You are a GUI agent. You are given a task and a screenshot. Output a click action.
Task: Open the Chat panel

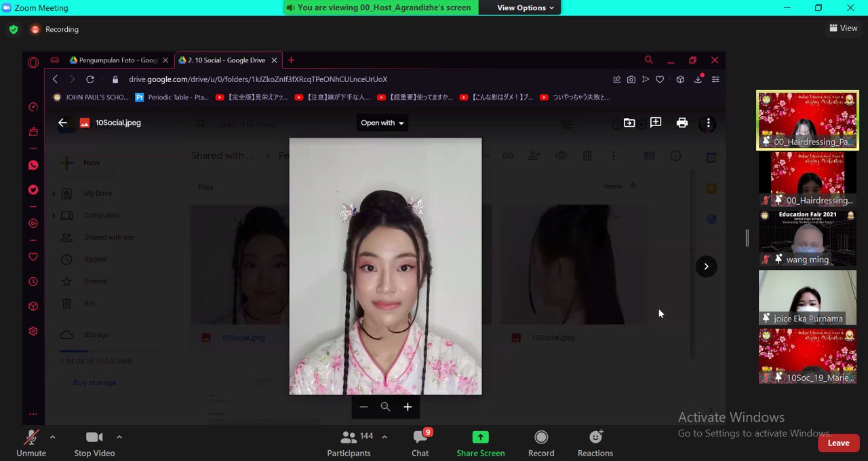[420, 443]
